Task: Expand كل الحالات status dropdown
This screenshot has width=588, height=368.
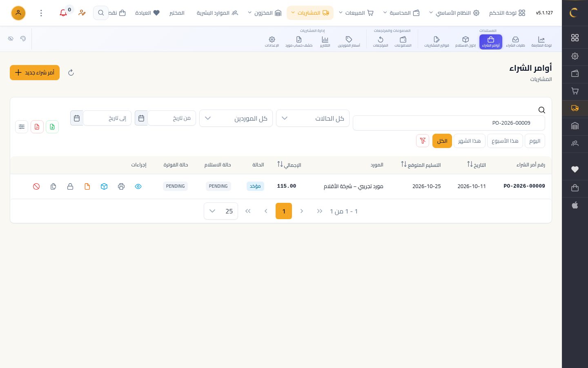Action: [x=313, y=118]
